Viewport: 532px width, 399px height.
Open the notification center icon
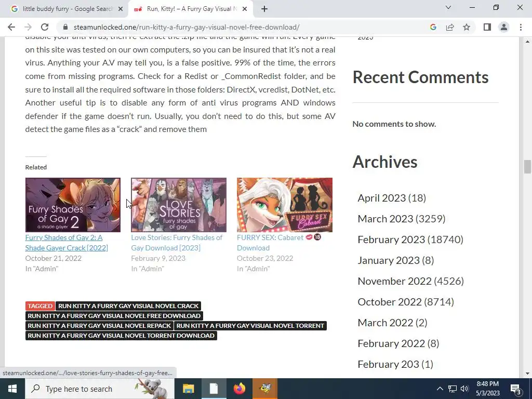(516, 389)
